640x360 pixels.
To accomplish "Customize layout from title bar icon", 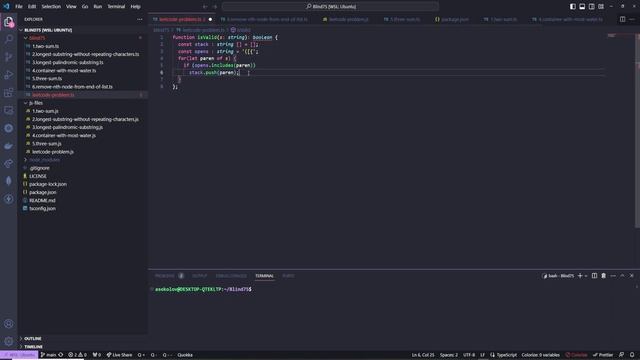I will (x=601, y=7).
